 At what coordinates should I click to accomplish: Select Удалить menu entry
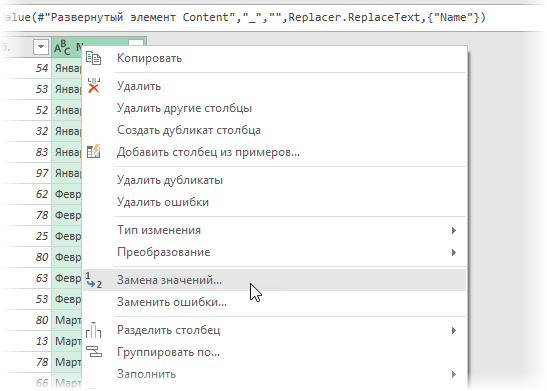[x=275, y=86]
